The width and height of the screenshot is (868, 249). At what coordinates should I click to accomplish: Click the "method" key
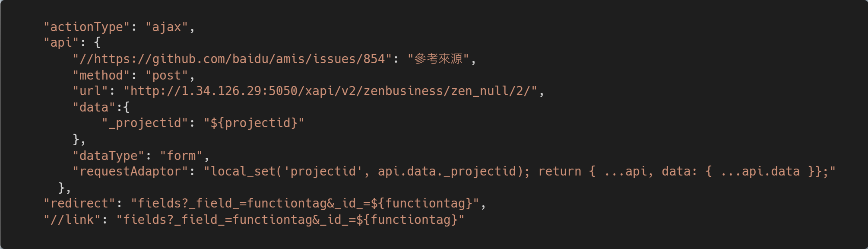(101, 76)
